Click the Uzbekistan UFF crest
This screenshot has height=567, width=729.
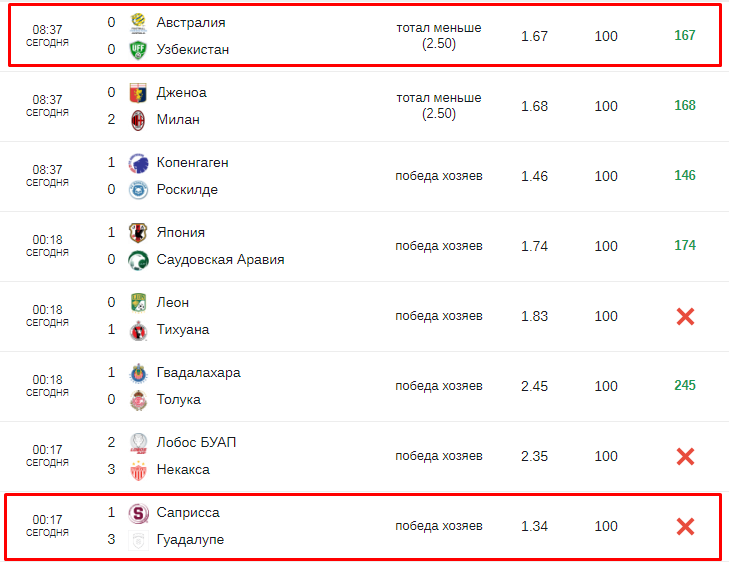click(x=138, y=50)
